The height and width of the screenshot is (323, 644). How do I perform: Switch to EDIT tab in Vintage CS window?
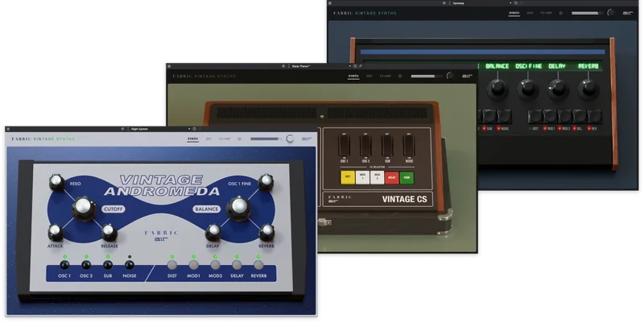pyautogui.click(x=369, y=76)
